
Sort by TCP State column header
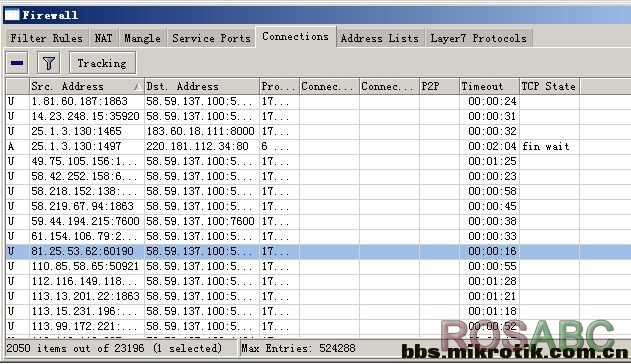click(549, 86)
